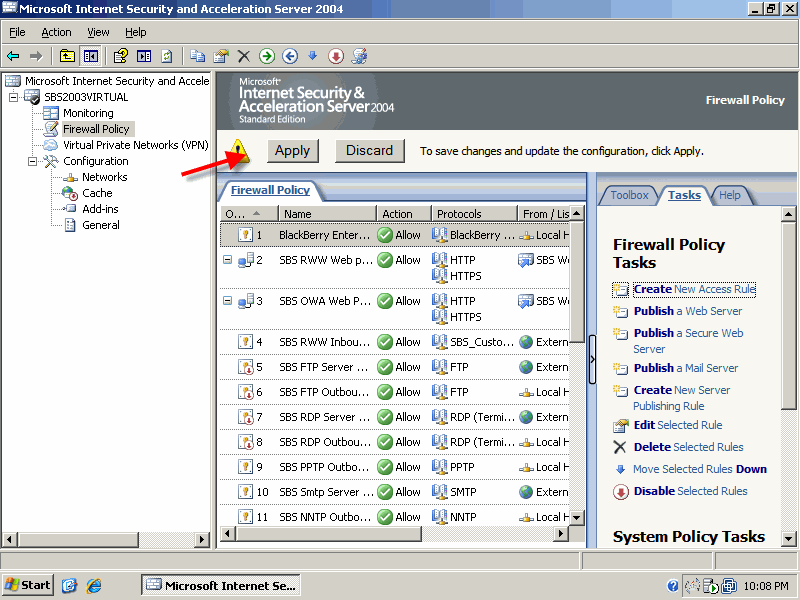Select the Firewall Policy tab
The image size is (800, 600).
[270, 190]
